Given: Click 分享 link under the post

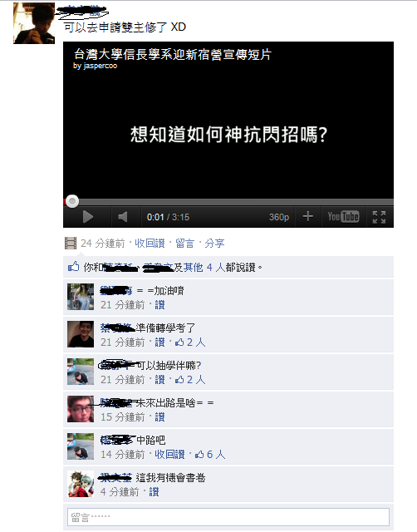Looking at the screenshot, I should tap(214, 244).
